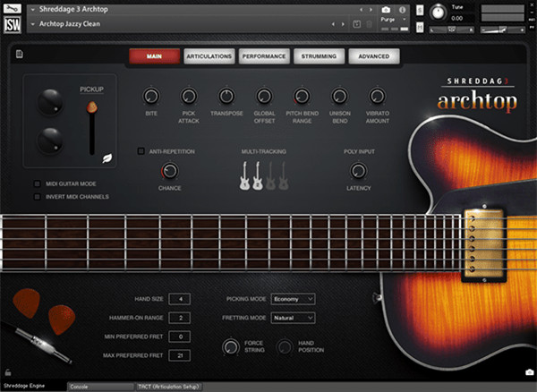Click the lock icon at bottom left
The width and height of the screenshot is (537, 392).
(x=7, y=373)
